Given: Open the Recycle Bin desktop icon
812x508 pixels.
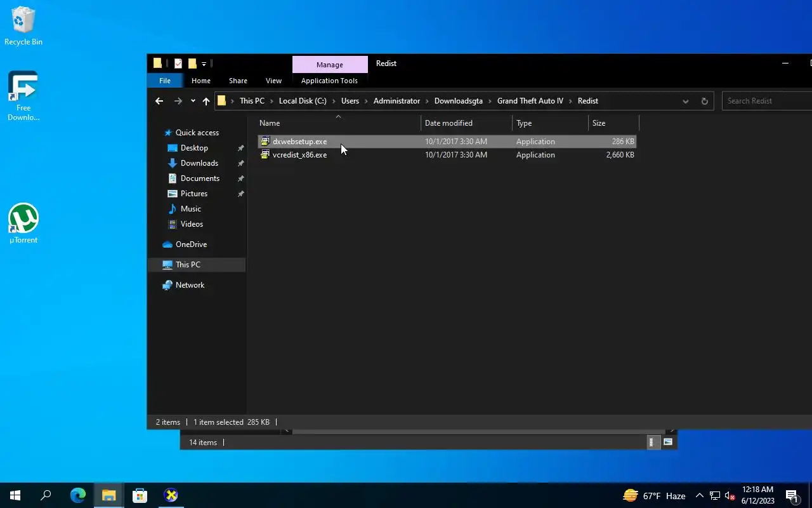Looking at the screenshot, I should coord(23,26).
